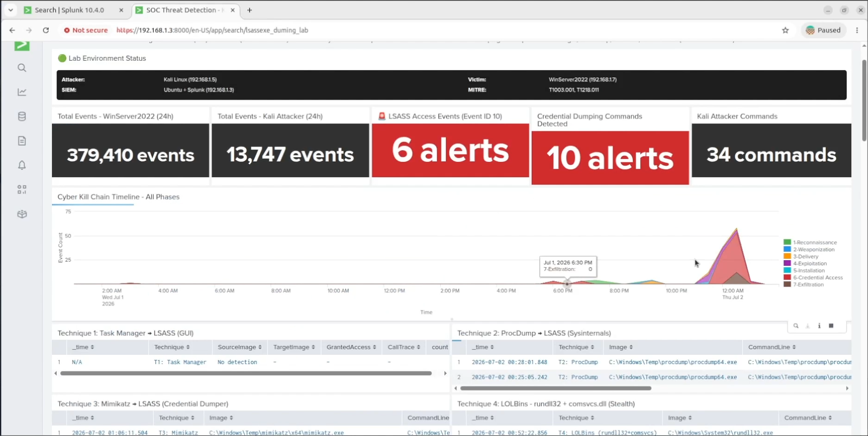
Task: Open Alerts via the sidebar bell icon
Action: [22, 165]
